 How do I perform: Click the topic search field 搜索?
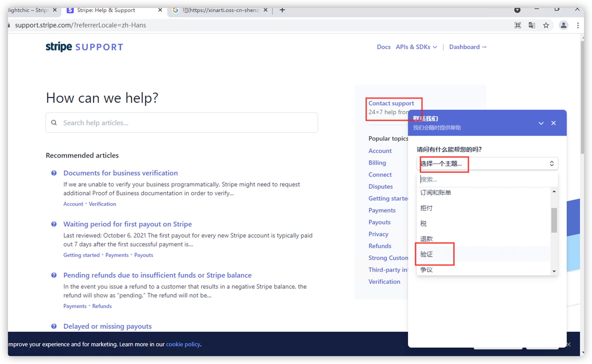487,179
